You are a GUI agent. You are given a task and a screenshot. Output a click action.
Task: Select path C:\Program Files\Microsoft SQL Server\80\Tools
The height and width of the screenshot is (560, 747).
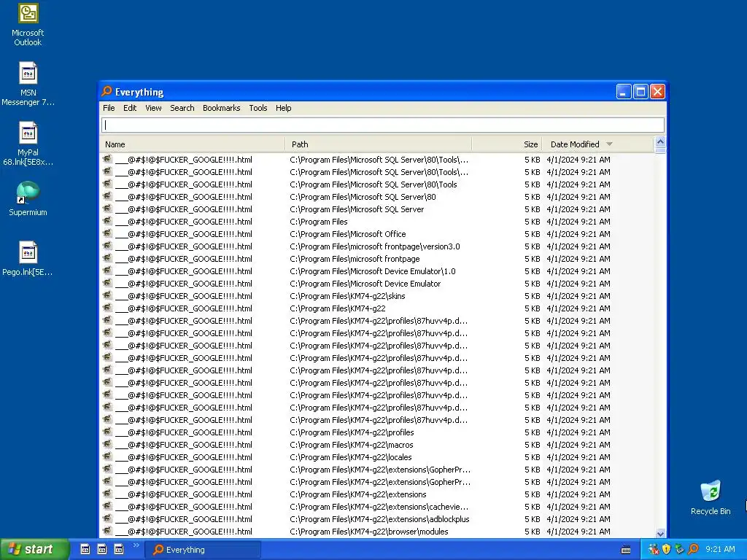click(373, 184)
